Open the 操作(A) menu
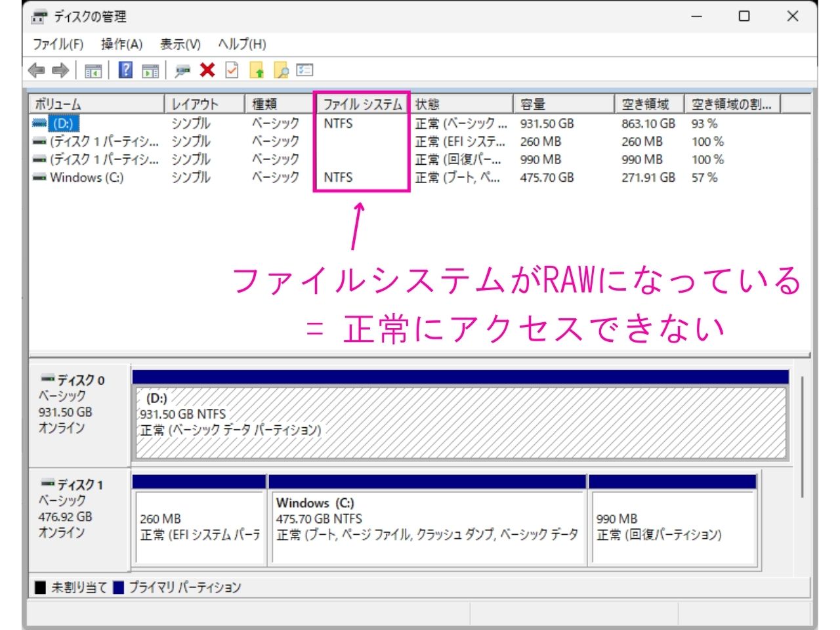This screenshot has height=630, width=840. (121, 44)
